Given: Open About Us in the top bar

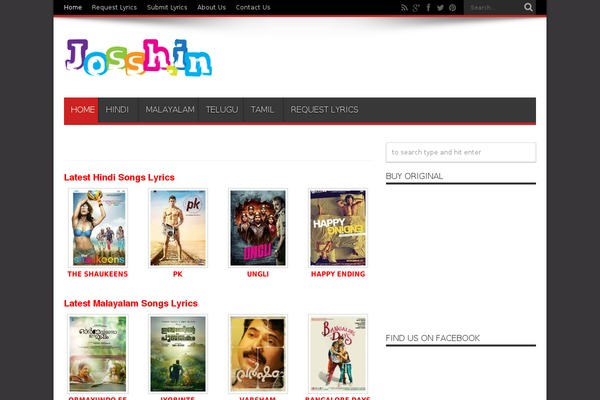Looking at the screenshot, I should coord(211,7).
